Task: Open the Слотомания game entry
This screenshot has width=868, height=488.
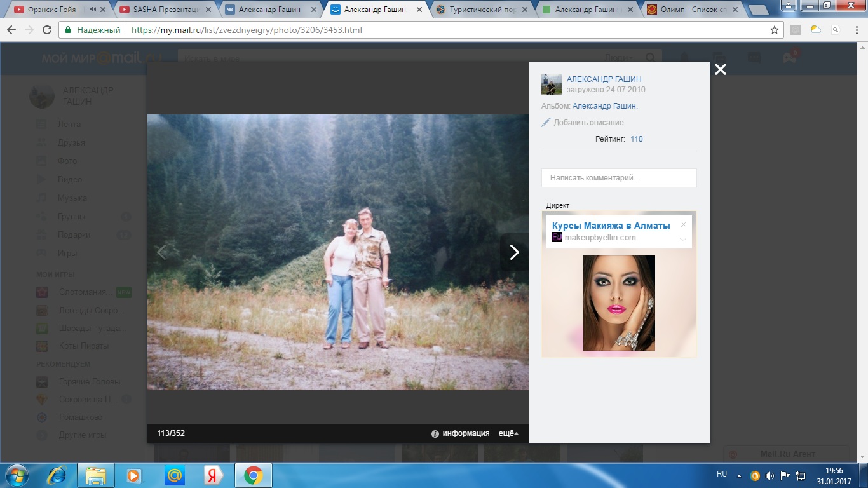Action: (x=84, y=292)
